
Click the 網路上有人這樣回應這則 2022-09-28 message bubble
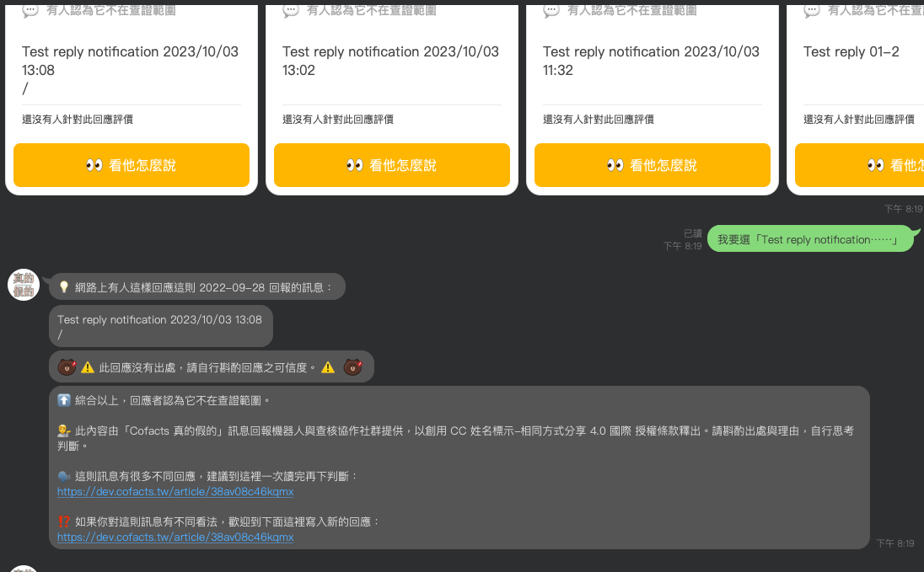coord(196,287)
